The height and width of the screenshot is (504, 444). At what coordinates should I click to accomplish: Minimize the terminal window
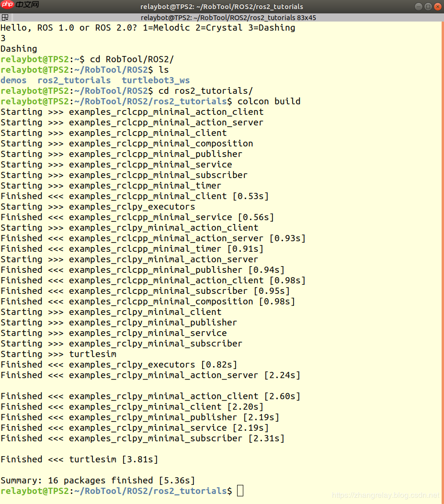tap(418, 6)
